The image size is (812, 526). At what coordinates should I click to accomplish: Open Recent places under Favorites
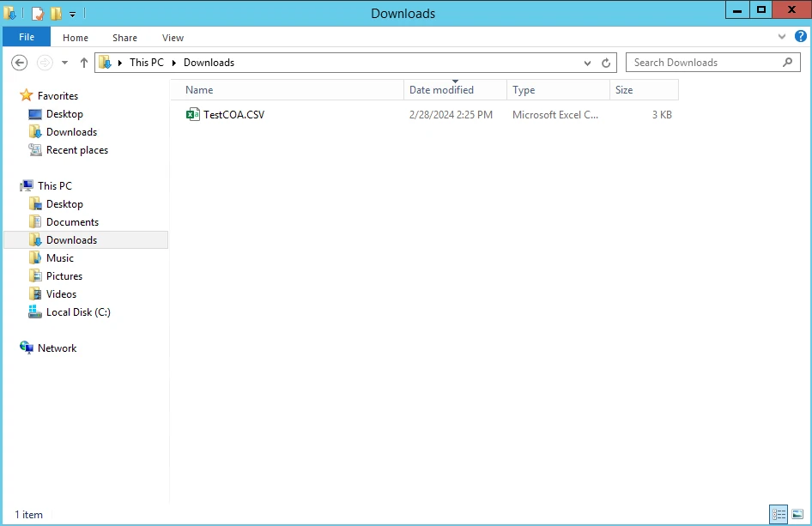click(x=77, y=150)
